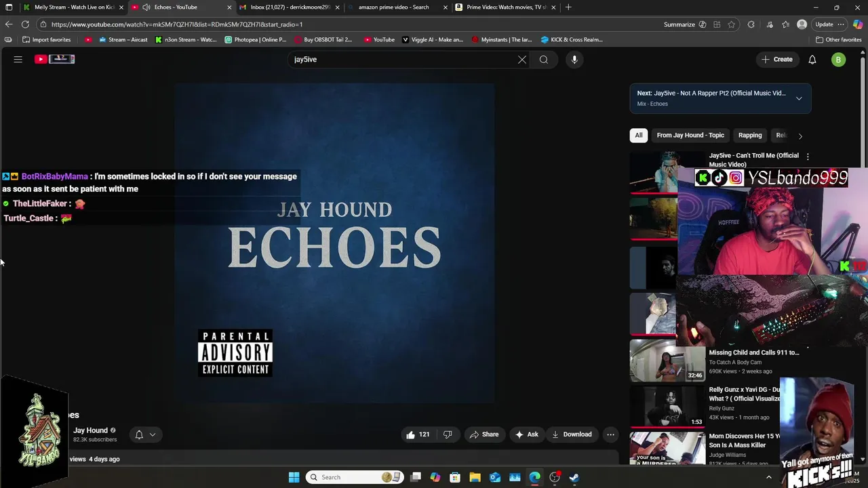The width and height of the screenshot is (868, 488).
Task: Like the Echoes video
Action: point(418,434)
